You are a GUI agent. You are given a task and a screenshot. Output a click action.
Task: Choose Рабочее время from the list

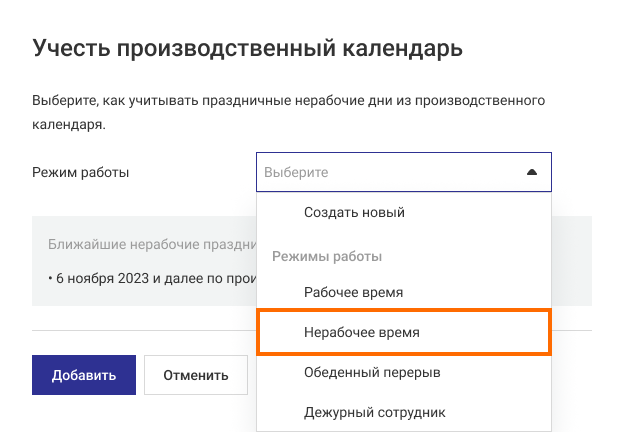[x=353, y=293]
